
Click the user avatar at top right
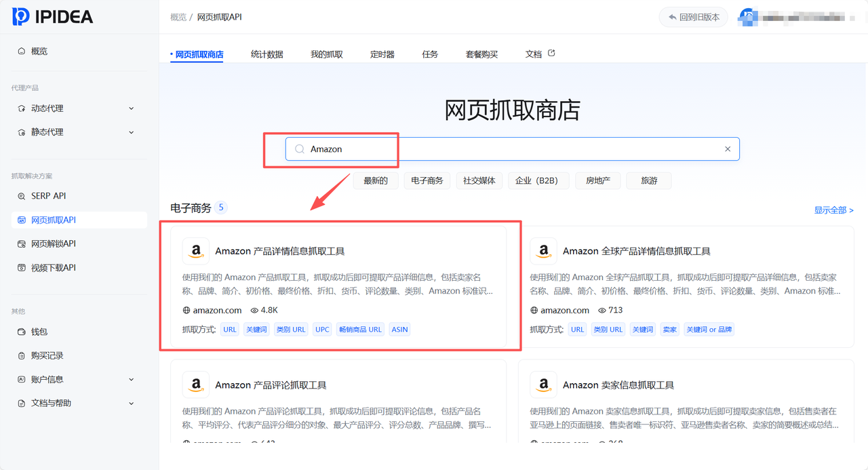click(x=747, y=17)
